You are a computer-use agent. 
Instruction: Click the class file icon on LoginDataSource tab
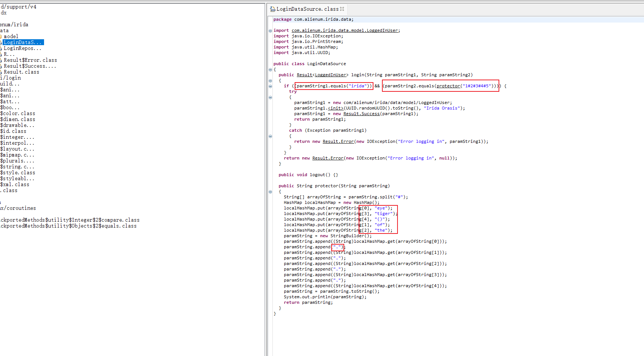click(x=273, y=9)
